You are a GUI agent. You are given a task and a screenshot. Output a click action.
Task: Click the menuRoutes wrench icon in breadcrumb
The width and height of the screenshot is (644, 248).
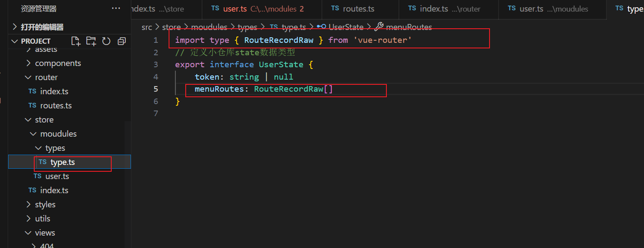point(379,26)
